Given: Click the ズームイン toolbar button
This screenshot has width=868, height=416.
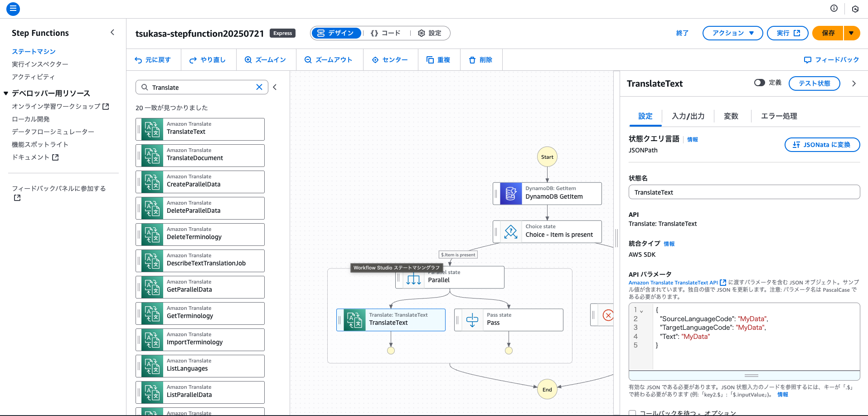Looking at the screenshot, I should coord(265,60).
